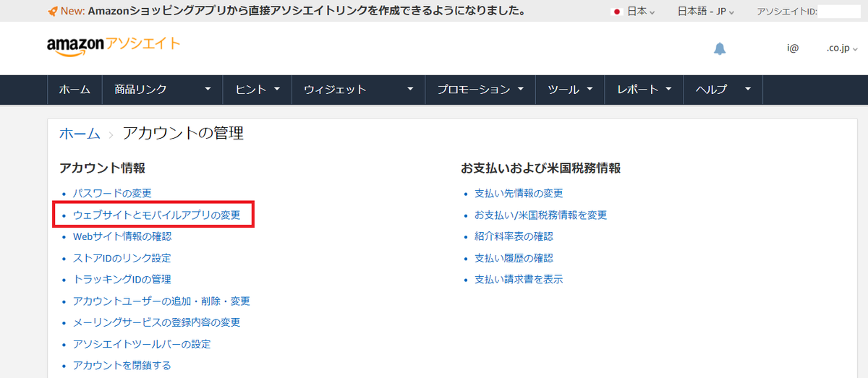868x378 pixels.
Task: Open お支払い/米国税務情報を変更 link
Action: [540, 215]
